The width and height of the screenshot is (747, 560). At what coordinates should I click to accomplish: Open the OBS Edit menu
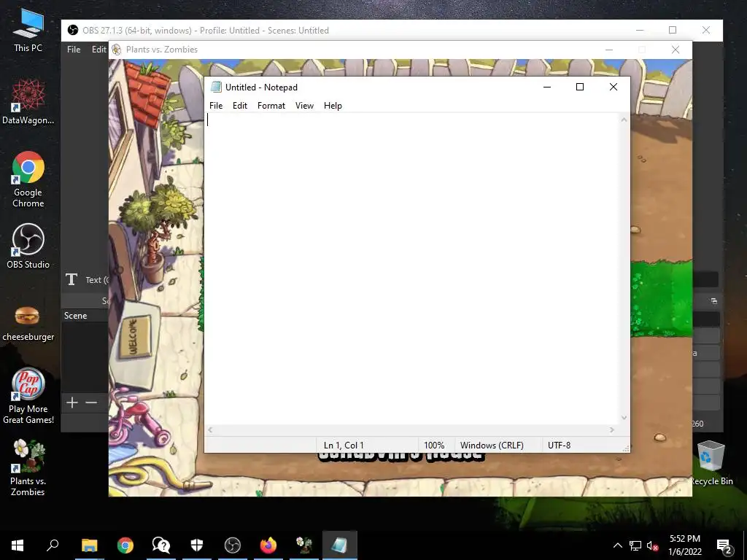click(x=99, y=50)
